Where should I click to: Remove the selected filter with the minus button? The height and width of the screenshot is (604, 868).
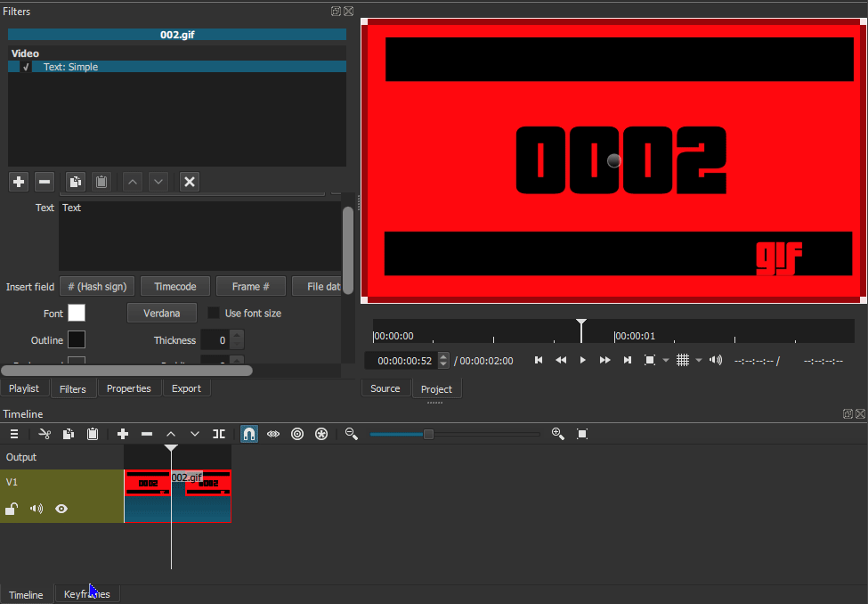pos(45,182)
